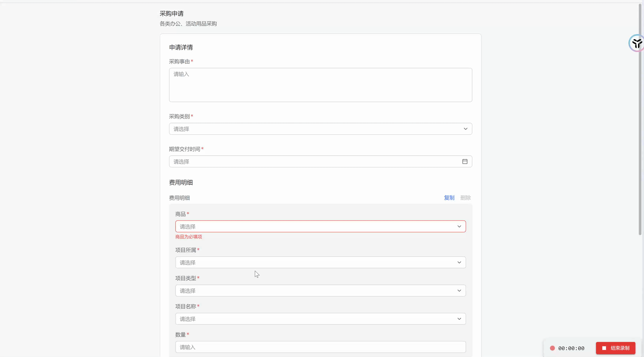This screenshot has height=357, width=644.
Task: Open calendar icon in 期望交付时间 field
Action: 465,162
